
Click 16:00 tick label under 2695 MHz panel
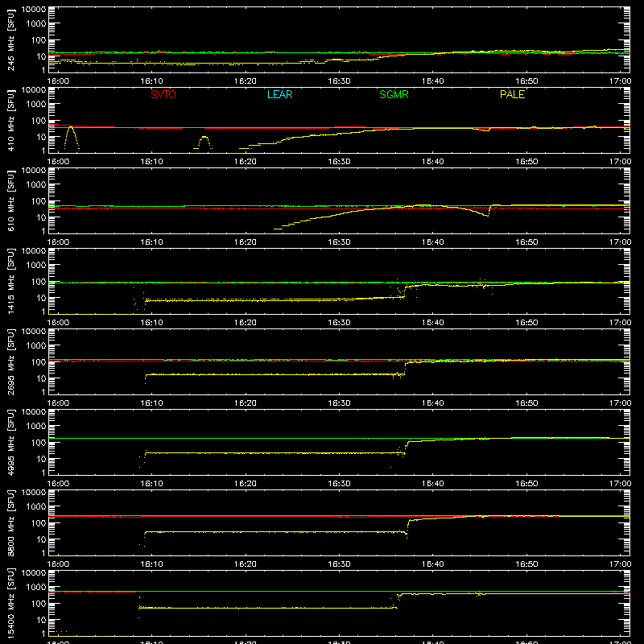point(58,403)
